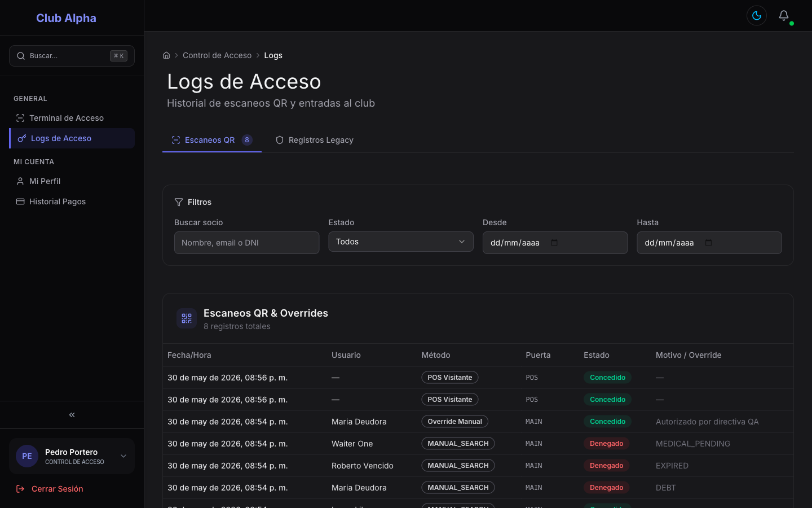This screenshot has height=508, width=812.
Task: Click Concedido badge in Override Manual row
Action: (607, 422)
